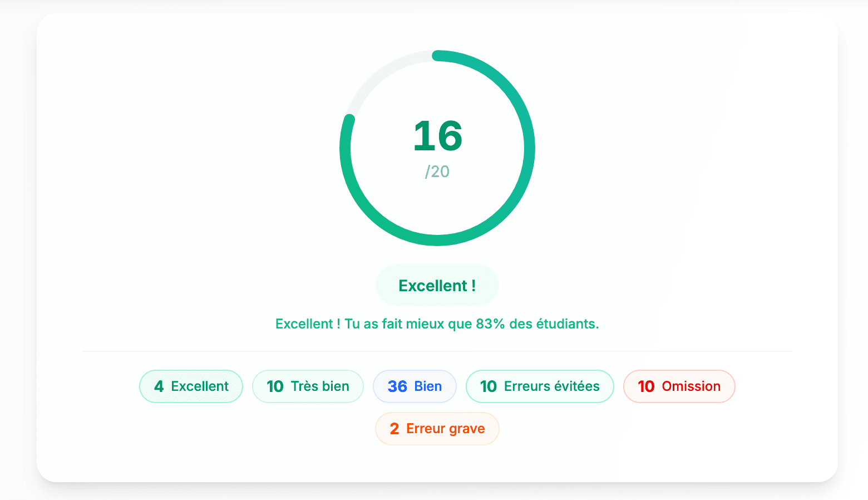Viewport: 868px width, 500px height.
Task: Click the center of the score gauge
Action: [x=437, y=148]
